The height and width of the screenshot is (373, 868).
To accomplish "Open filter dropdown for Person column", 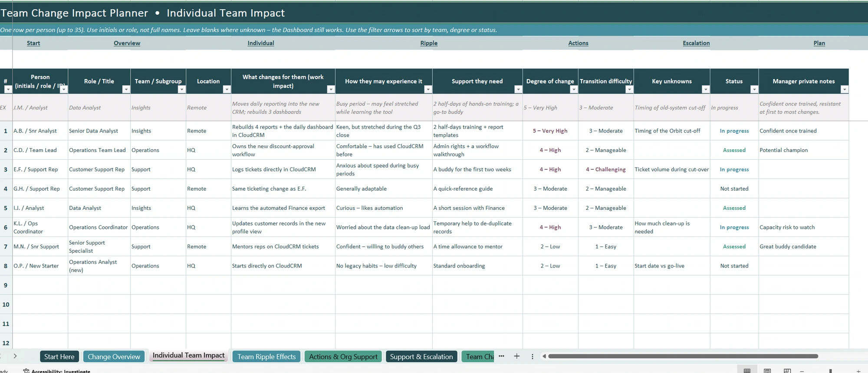I will (x=63, y=89).
